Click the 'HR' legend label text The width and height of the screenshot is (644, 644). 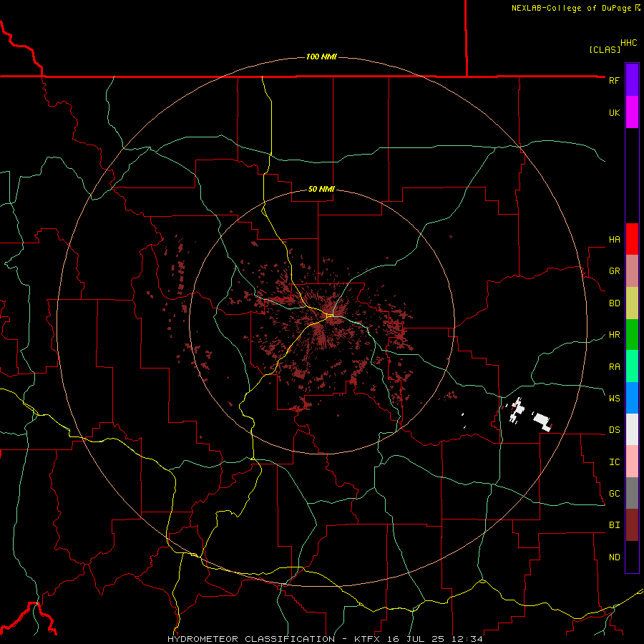(614, 335)
